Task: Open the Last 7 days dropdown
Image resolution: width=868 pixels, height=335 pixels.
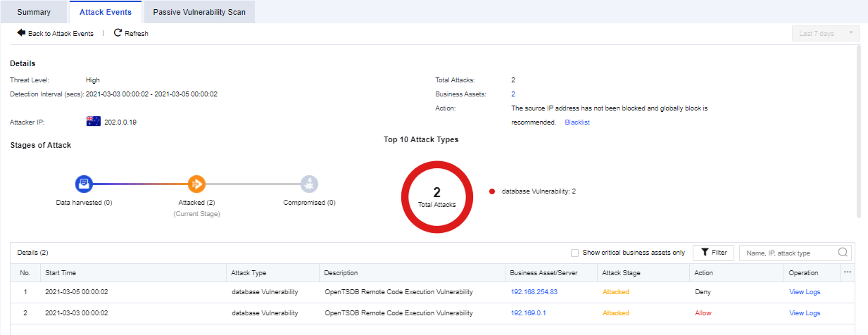Action: (825, 33)
